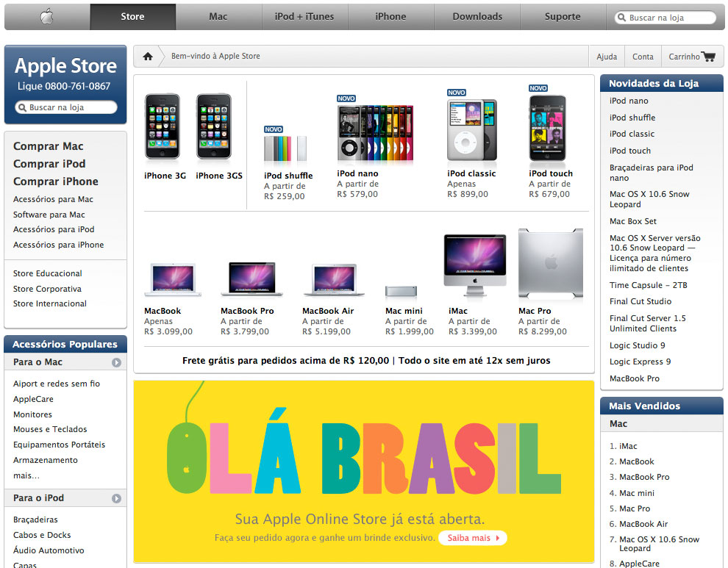Screen dimensions: 728x568
Task: Click Mouses e Teclados link
Action: (x=50, y=429)
